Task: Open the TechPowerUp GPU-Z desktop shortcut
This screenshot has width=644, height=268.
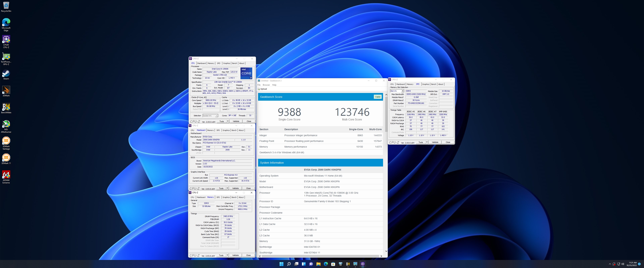Action: (x=6, y=59)
